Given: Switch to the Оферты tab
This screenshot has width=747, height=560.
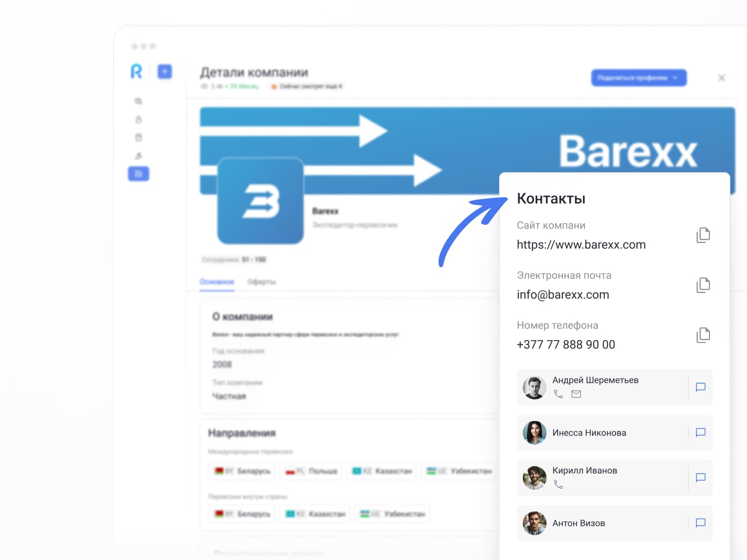Looking at the screenshot, I should (x=262, y=281).
